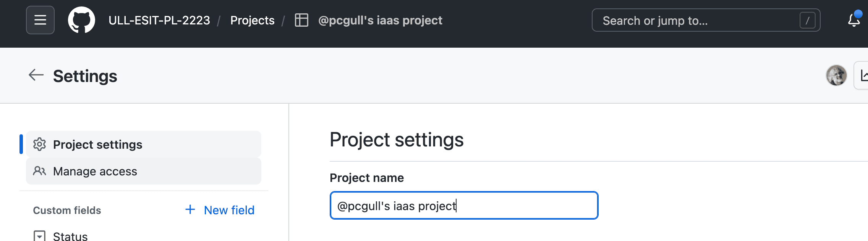Click the GitHub logo
The width and height of the screenshot is (868, 241).
[x=81, y=20]
